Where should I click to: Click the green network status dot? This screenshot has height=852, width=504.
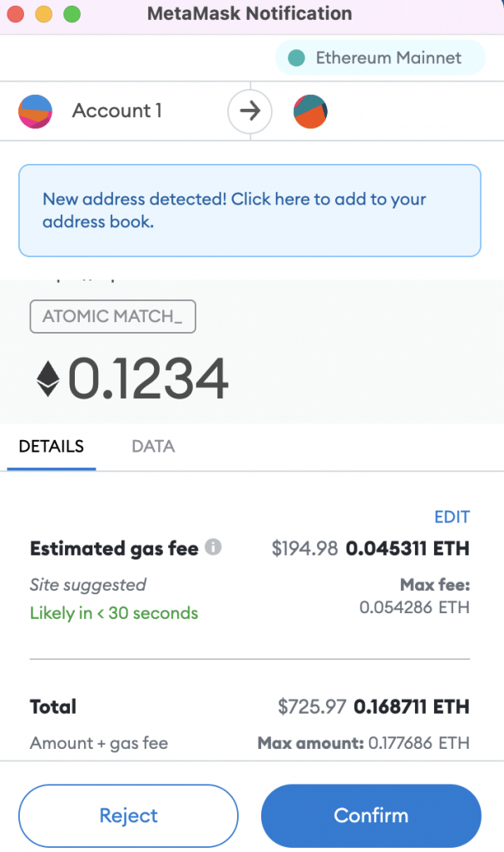click(297, 57)
